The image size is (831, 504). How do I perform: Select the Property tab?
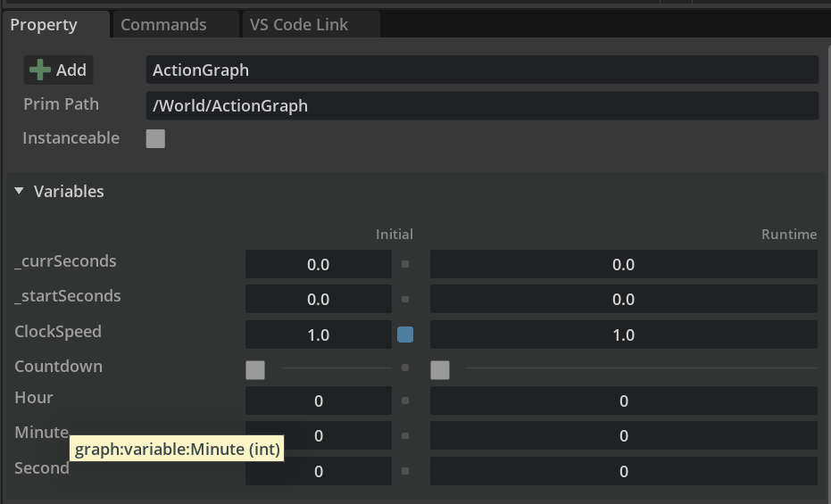point(44,25)
